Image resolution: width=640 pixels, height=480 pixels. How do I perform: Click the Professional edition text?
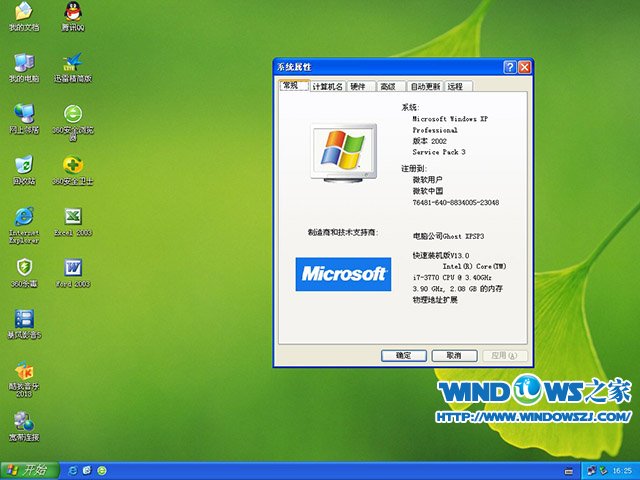435,130
